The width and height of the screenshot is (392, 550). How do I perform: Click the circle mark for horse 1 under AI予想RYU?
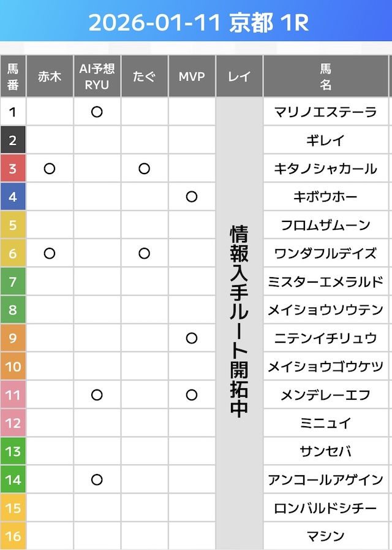coord(97,112)
